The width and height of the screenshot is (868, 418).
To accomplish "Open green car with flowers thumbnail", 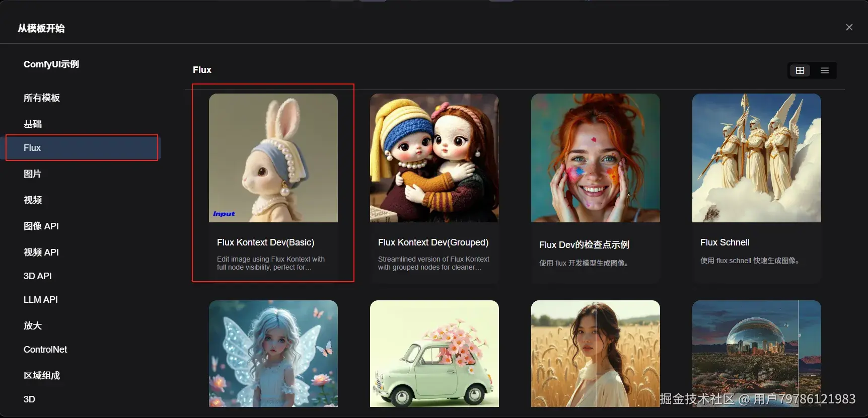I will coord(435,354).
